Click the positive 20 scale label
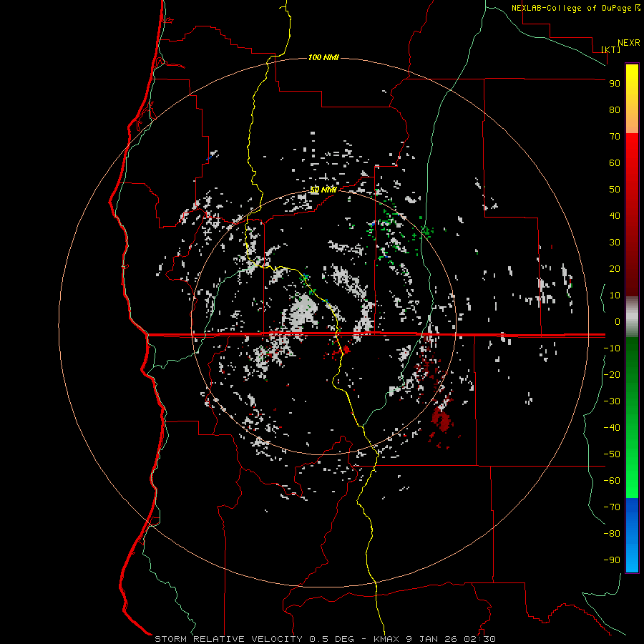 click(615, 268)
